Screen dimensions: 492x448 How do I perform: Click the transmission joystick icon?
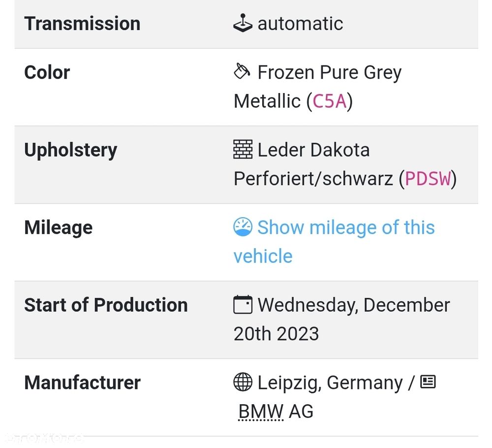(243, 23)
